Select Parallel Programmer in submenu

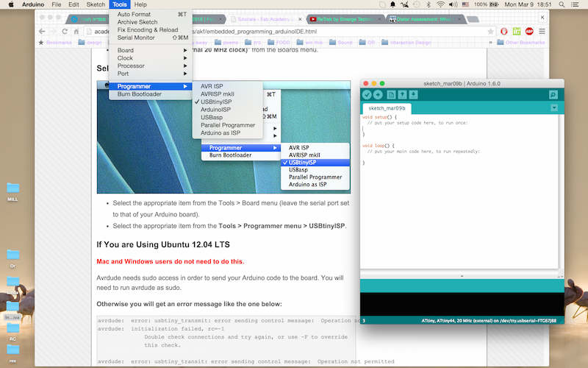tap(227, 125)
